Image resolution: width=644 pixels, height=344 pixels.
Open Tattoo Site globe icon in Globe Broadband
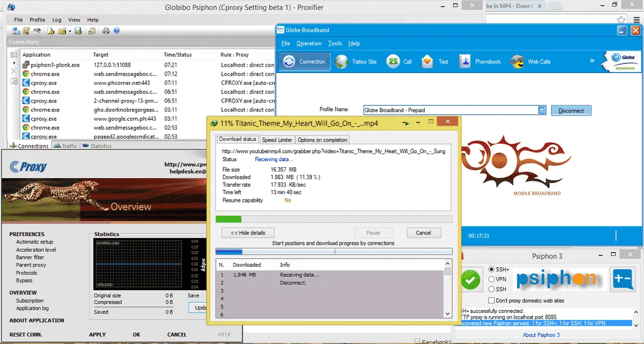click(x=342, y=62)
